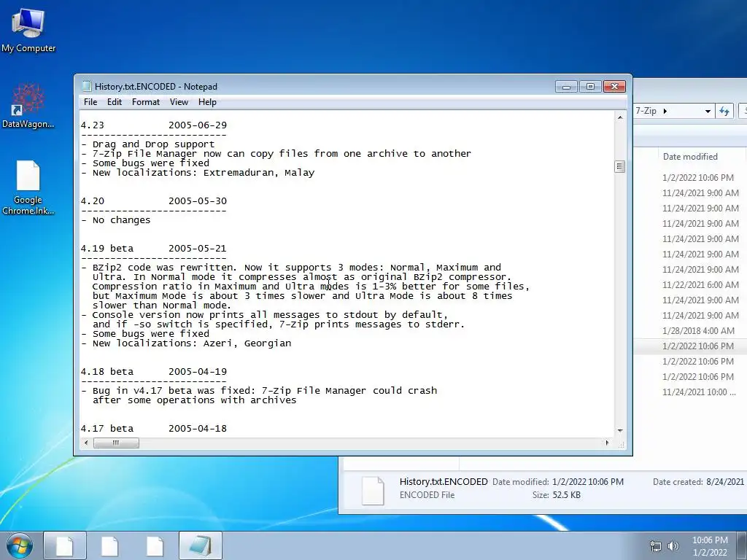Viewport: 747px width, 560px height.
Task: Open the Windows Start menu
Action: point(19,545)
